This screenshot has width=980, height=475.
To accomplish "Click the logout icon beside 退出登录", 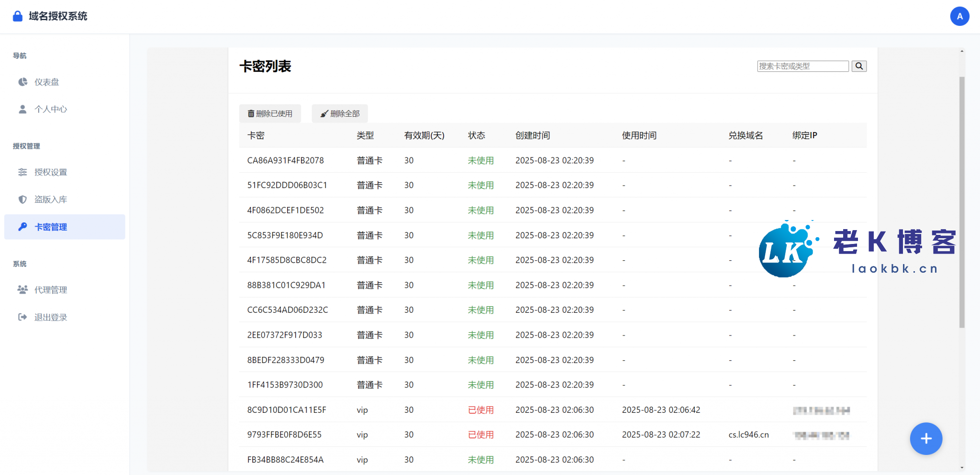I will [x=22, y=317].
